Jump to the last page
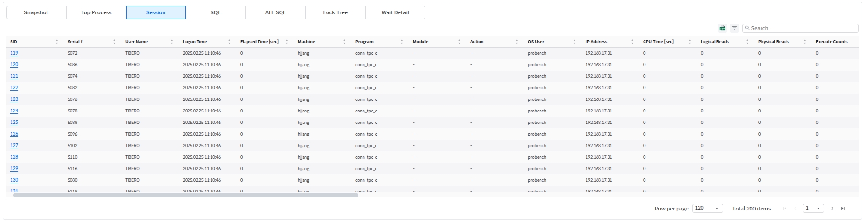868x222 pixels. [843, 209]
